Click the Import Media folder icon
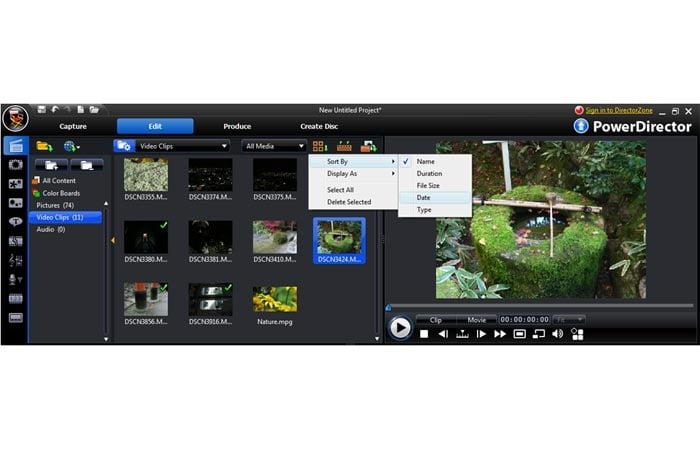The height and width of the screenshot is (450, 700). [x=44, y=146]
